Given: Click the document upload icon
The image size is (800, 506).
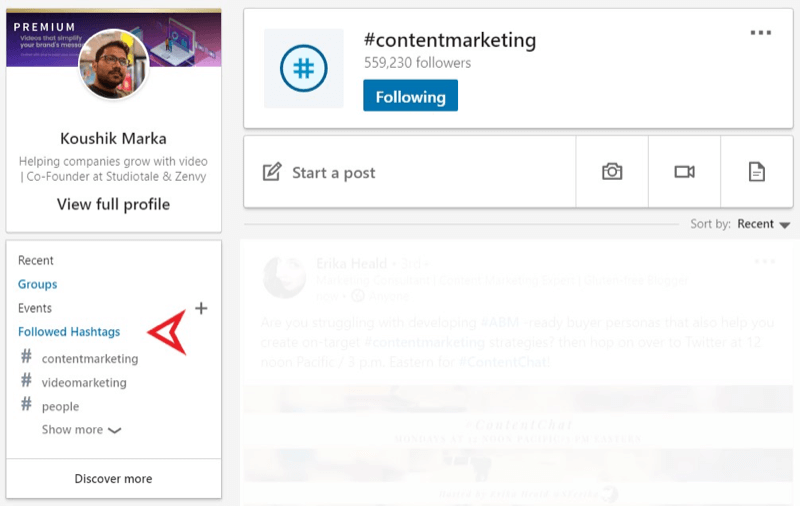Looking at the screenshot, I should point(757,172).
